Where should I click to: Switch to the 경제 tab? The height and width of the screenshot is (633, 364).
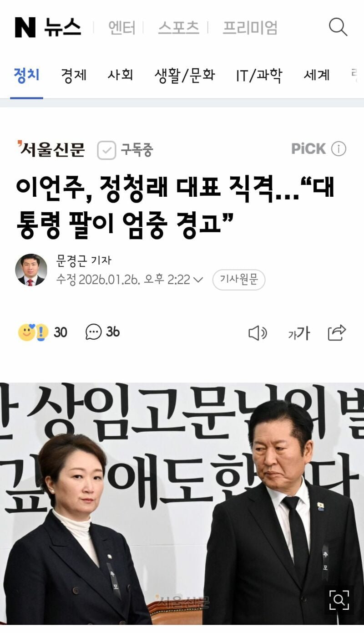coord(74,75)
